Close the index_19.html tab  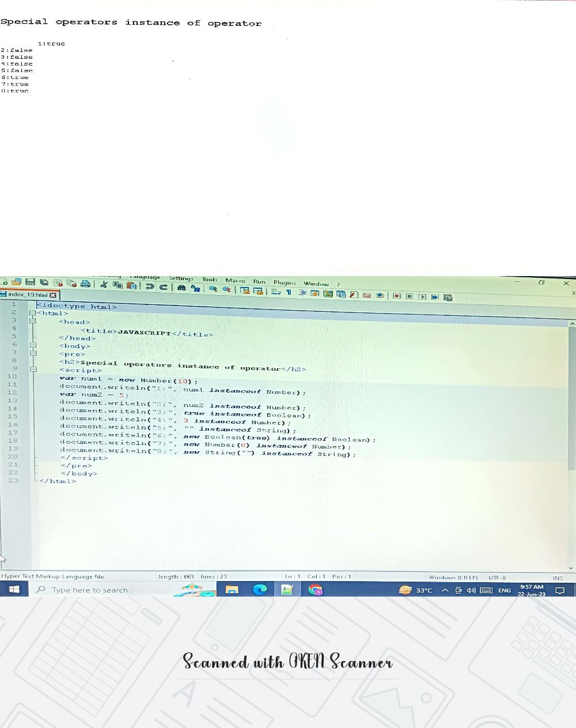coord(53,295)
